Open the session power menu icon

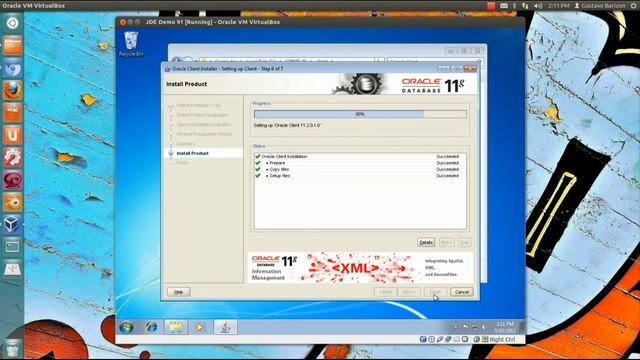pyautogui.click(x=633, y=6)
